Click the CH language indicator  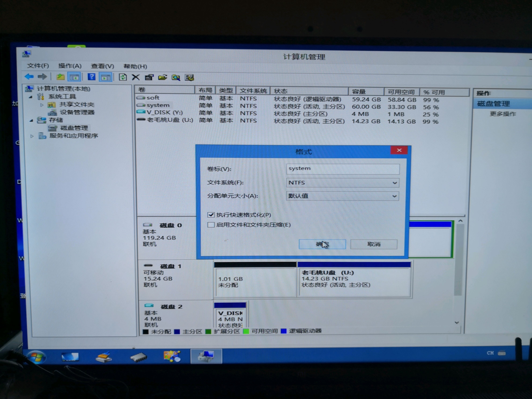point(490,353)
